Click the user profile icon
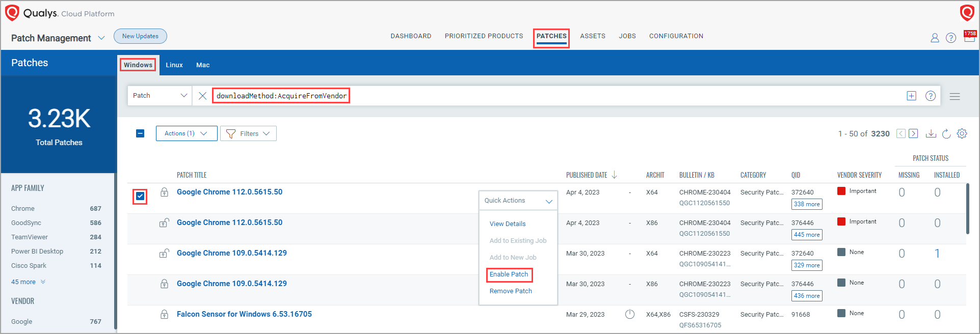Screen dimensions: 980x334 (935, 38)
